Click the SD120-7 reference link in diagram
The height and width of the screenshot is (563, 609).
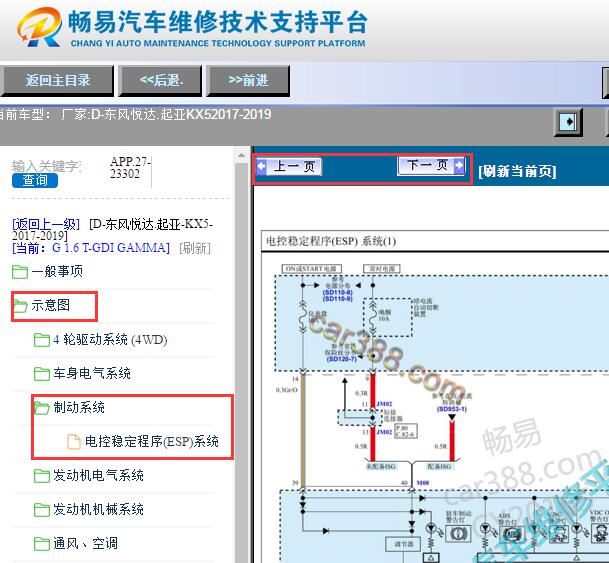click(341, 359)
